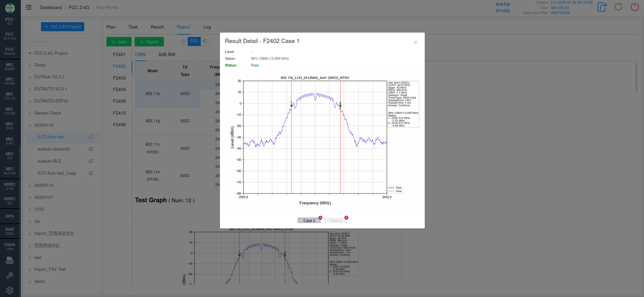Expand the EUTAUTO-ESP32 tree node

[30, 101]
